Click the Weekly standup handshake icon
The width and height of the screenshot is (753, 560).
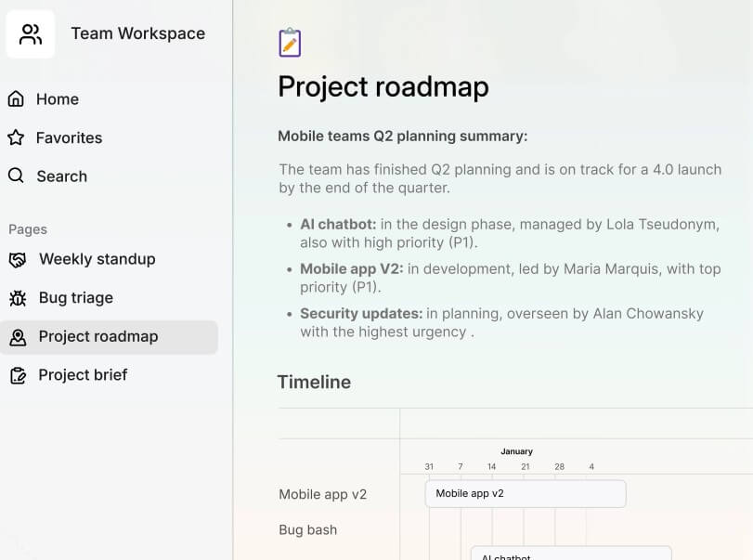click(18, 260)
